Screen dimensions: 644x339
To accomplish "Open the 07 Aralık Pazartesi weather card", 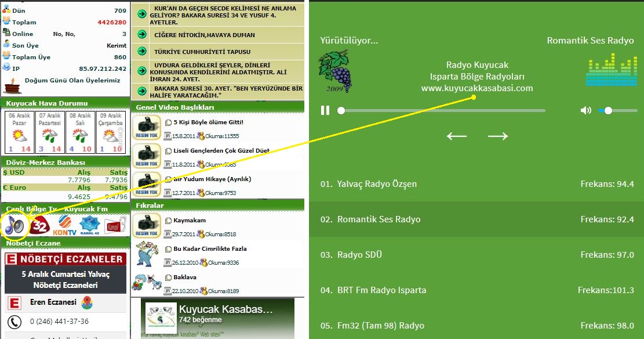I will [50, 132].
